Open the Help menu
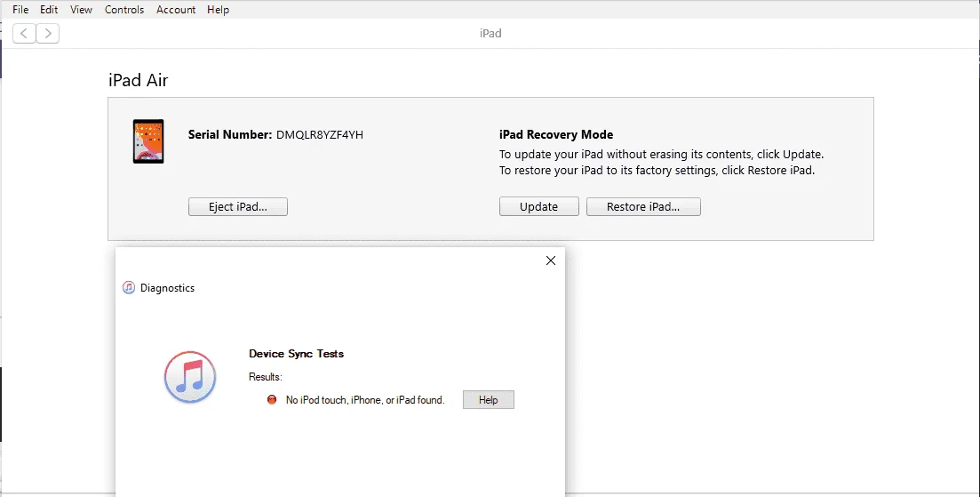The height and width of the screenshot is (497, 980). point(219,10)
